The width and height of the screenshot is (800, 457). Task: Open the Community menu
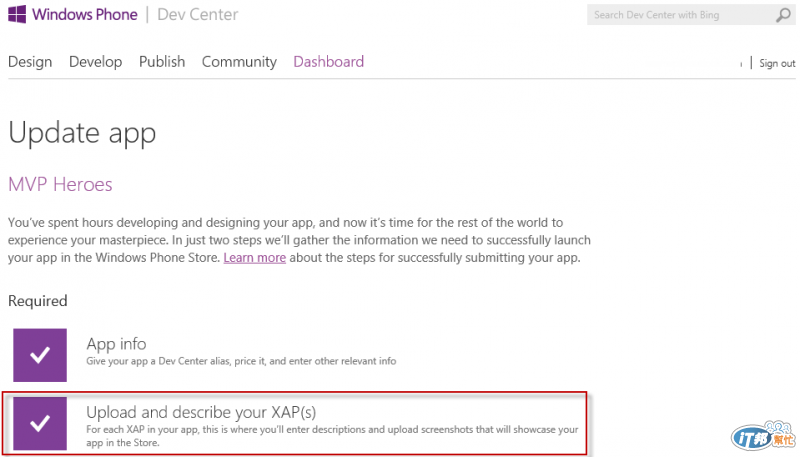pyautogui.click(x=239, y=62)
